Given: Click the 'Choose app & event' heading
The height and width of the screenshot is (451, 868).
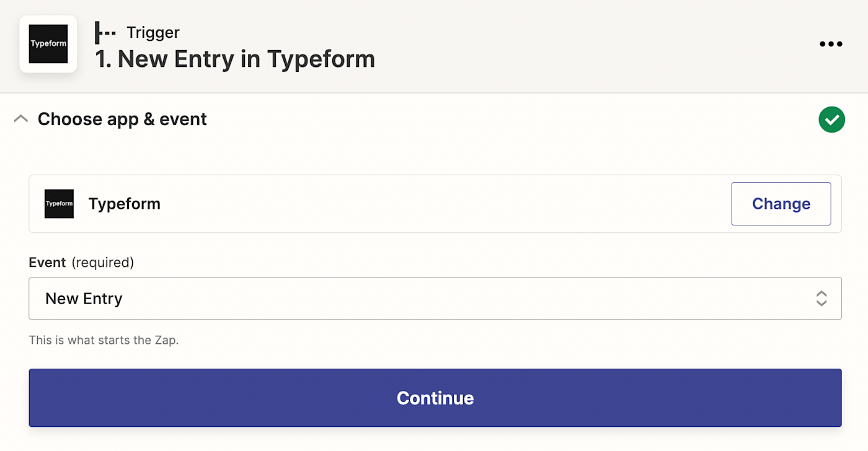Looking at the screenshot, I should [x=122, y=119].
